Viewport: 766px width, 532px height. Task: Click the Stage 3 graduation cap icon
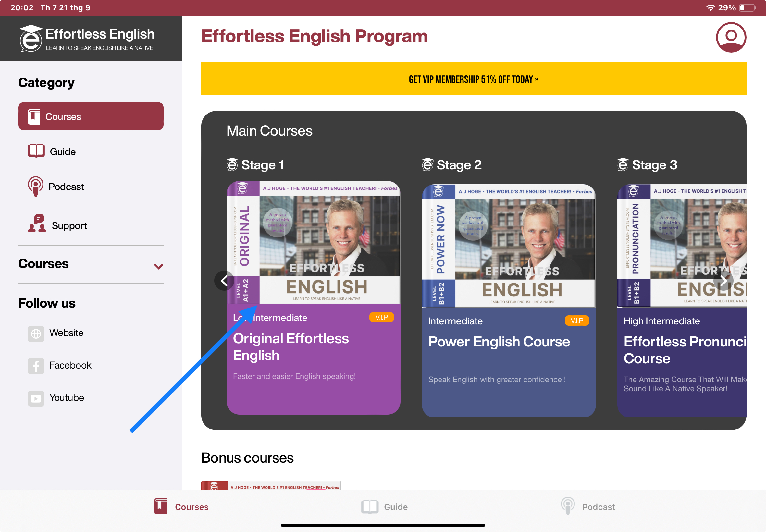[x=623, y=164]
